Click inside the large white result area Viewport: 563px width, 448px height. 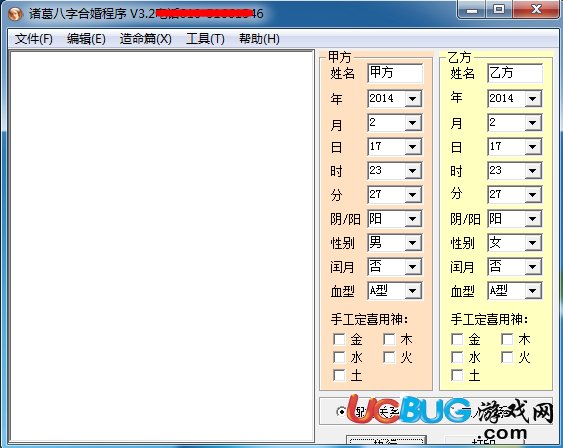[162, 247]
